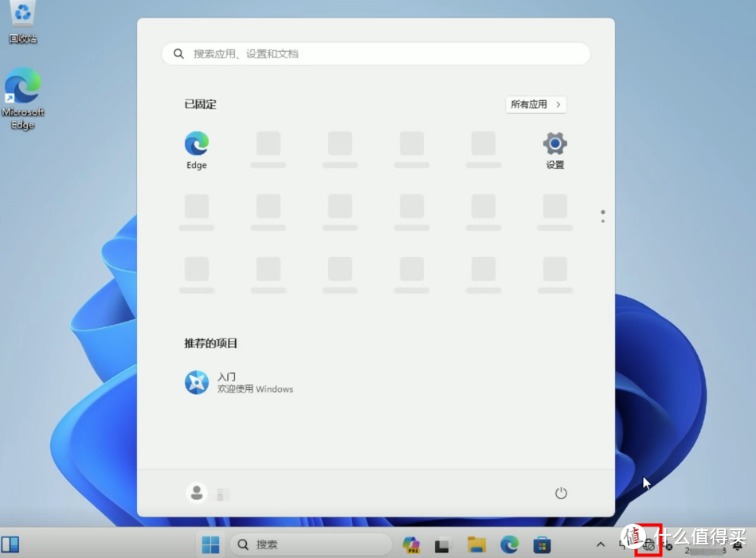Open the Recycle Bin desktop icon
The image size is (756, 558).
[x=22, y=22]
